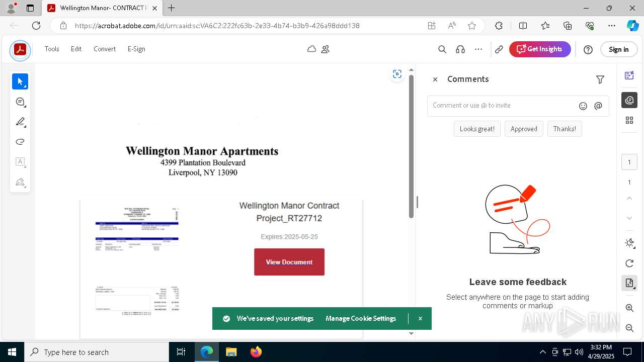Image resolution: width=644 pixels, height=362 pixels.
Task: Click the fit page document icon
Action: point(629,283)
